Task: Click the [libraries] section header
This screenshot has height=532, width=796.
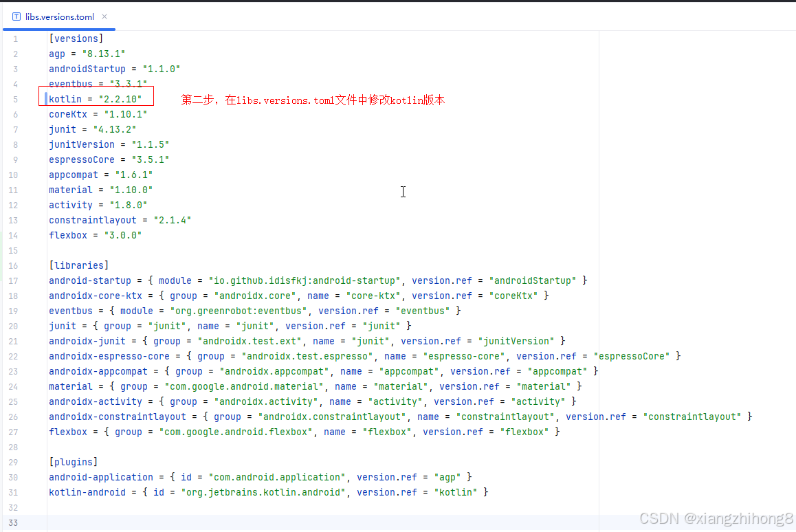Action: pos(78,265)
